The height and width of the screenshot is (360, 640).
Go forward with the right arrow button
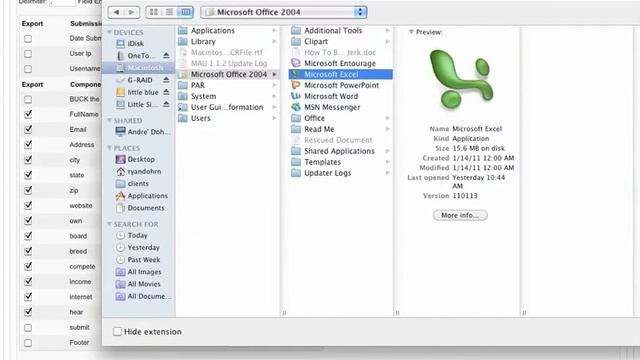(x=131, y=12)
